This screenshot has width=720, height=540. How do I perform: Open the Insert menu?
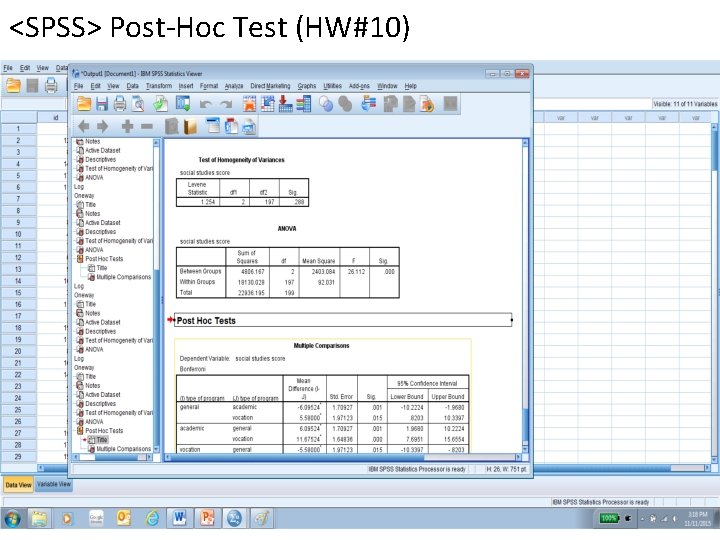point(186,86)
